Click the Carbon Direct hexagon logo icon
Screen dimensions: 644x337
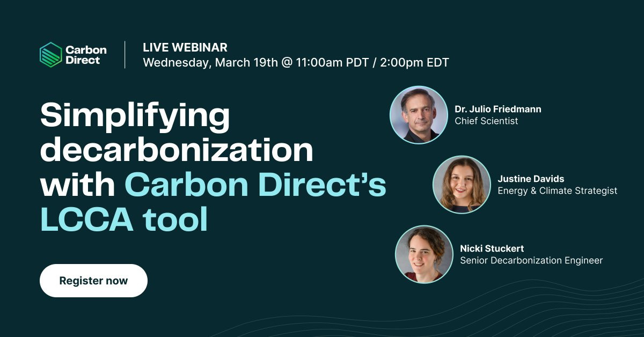(x=51, y=55)
